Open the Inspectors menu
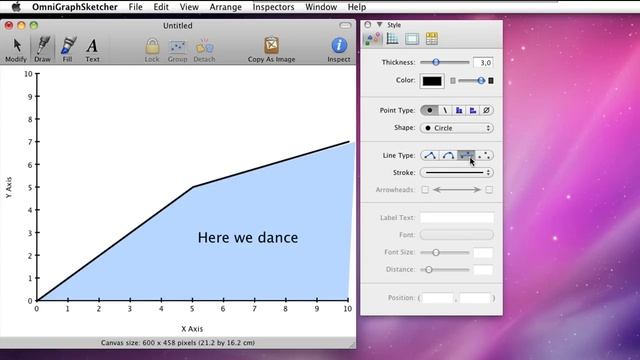This screenshot has height=360, width=640. click(273, 7)
